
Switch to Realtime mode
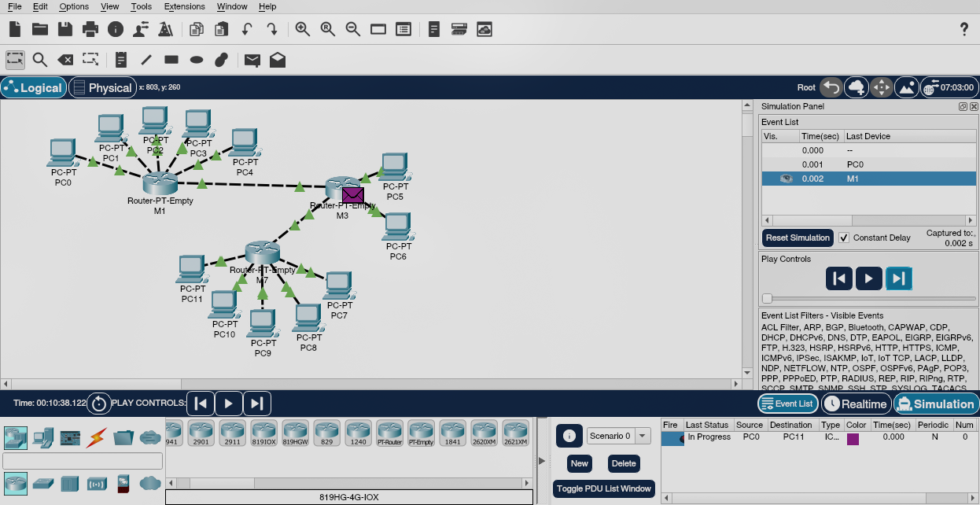pyautogui.click(x=856, y=404)
